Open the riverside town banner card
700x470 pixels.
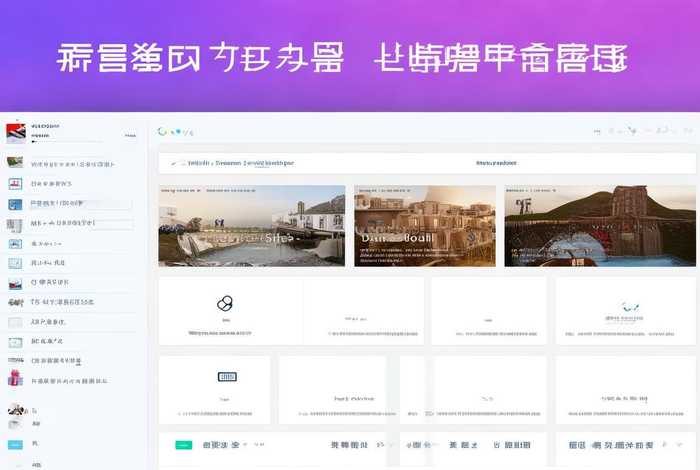tap(252, 226)
